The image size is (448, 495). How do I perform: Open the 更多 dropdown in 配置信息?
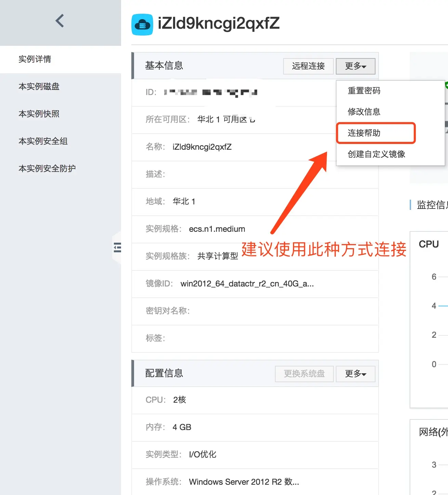click(x=355, y=374)
